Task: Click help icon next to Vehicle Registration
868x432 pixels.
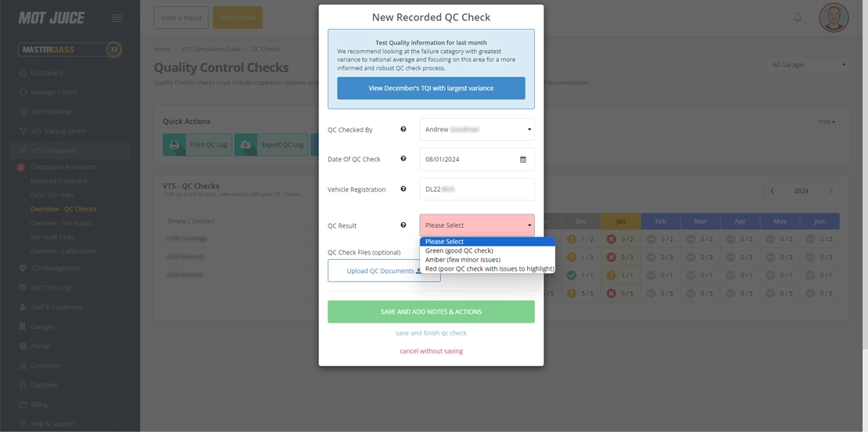Action: 403,189
